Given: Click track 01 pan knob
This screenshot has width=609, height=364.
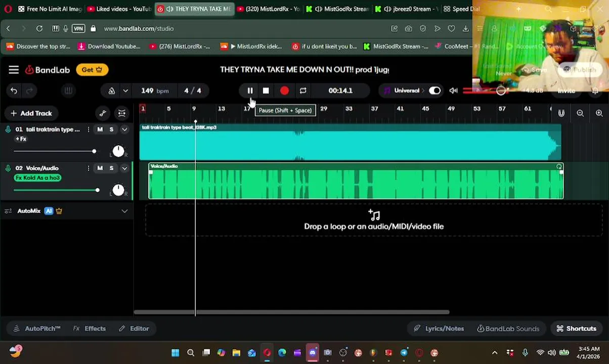Looking at the screenshot, I should [x=118, y=151].
